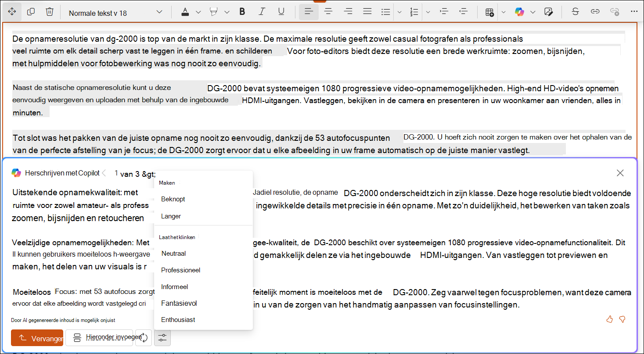The image size is (644, 354).
Task: Select right text alignment
Action: (348, 12)
